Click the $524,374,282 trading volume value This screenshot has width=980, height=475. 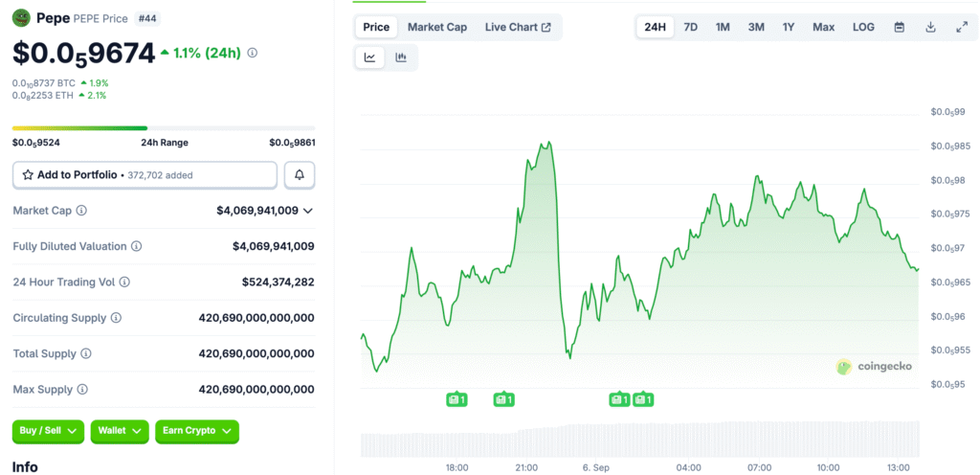(278, 283)
